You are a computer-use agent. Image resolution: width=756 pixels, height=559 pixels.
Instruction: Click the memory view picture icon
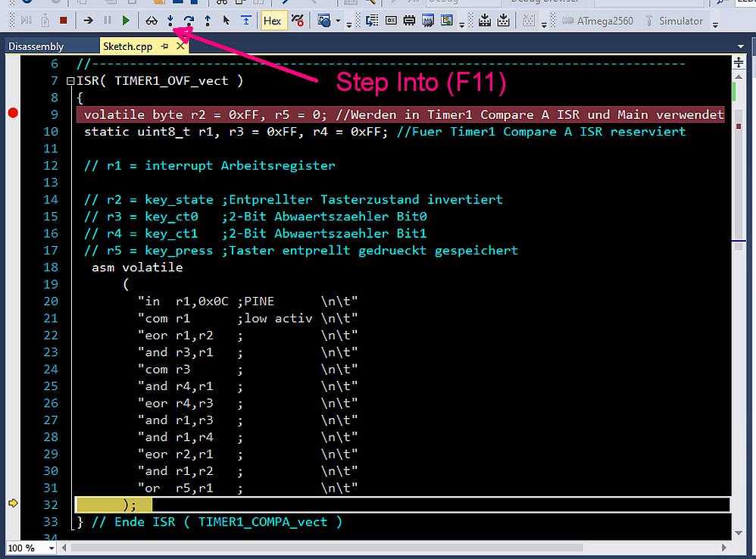pyautogui.click(x=447, y=20)
